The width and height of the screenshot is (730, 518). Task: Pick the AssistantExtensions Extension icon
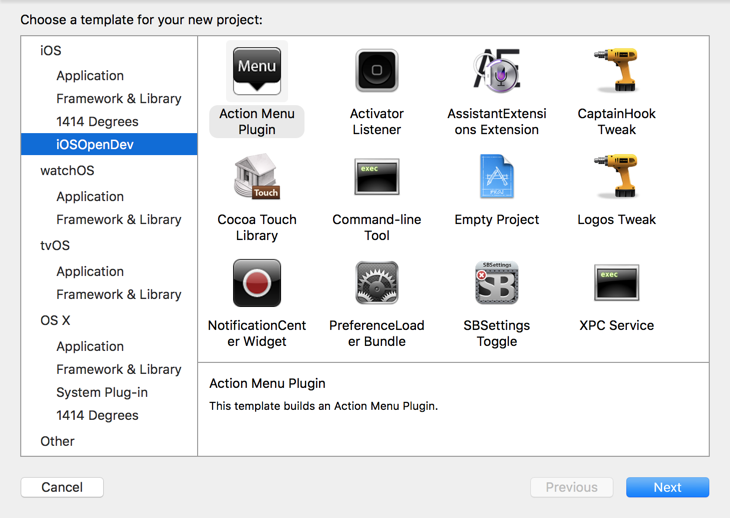pyautogui.click(x=497, y=71)
